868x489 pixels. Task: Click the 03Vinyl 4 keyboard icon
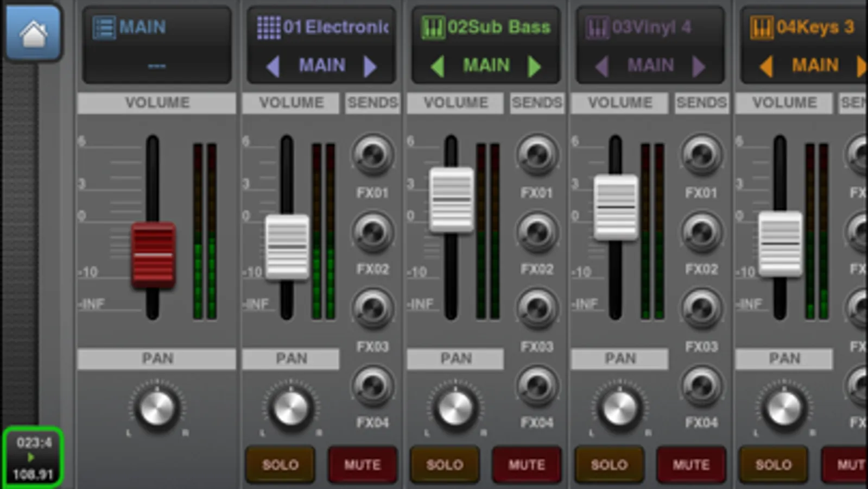coord(598,27)
